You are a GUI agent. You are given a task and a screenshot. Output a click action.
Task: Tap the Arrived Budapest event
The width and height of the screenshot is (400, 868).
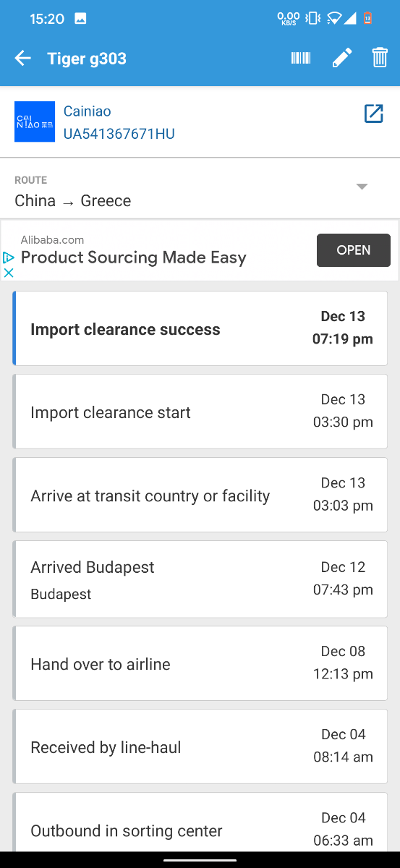pyautogui.click(x=200, y=579)
